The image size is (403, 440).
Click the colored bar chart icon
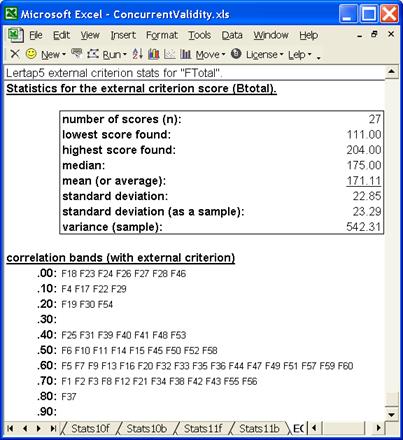coord(153,54)
